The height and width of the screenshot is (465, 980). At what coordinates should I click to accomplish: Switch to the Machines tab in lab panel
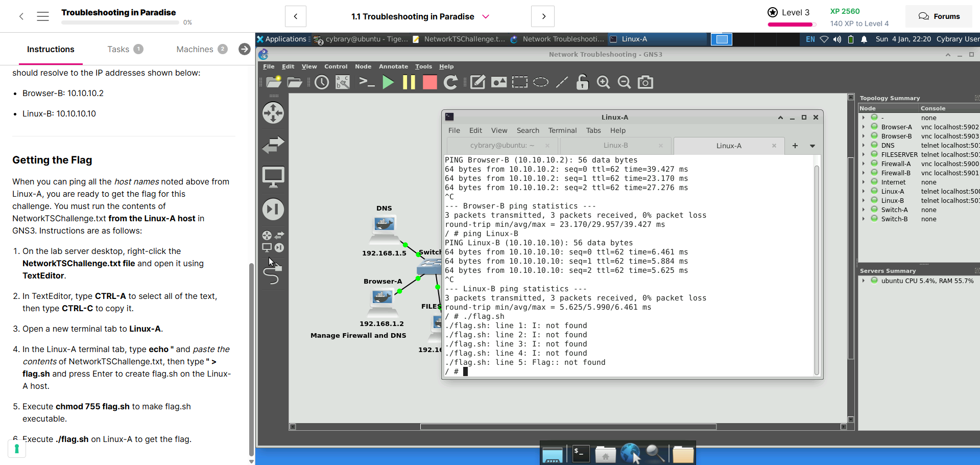pos(195,49)
